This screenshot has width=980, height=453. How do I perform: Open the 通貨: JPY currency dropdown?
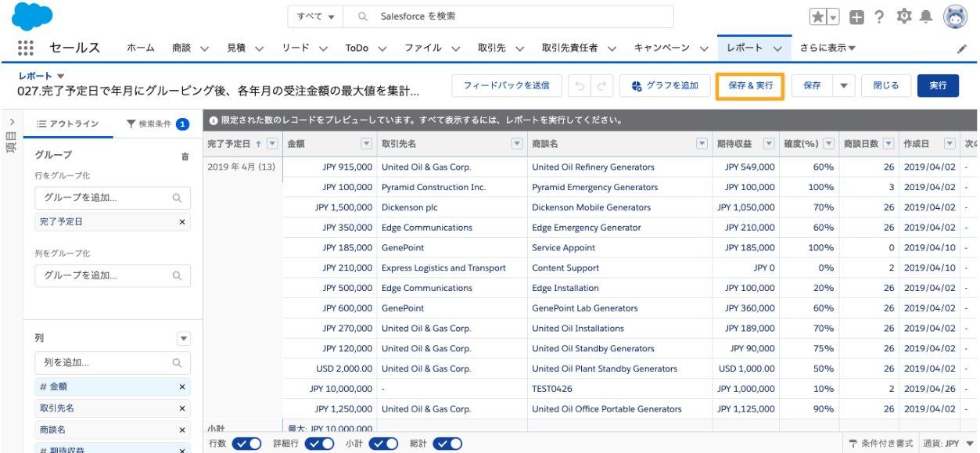point(948,444)
